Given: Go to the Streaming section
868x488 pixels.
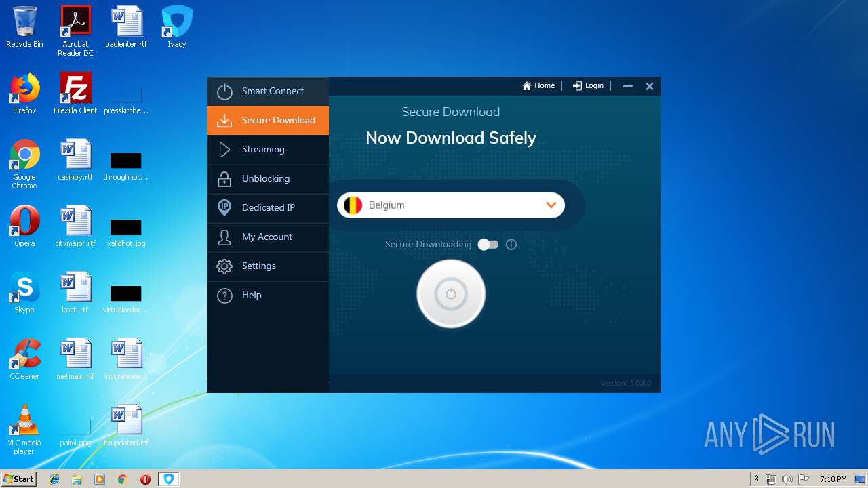Looking at the screenshot, I should (268, 149).
